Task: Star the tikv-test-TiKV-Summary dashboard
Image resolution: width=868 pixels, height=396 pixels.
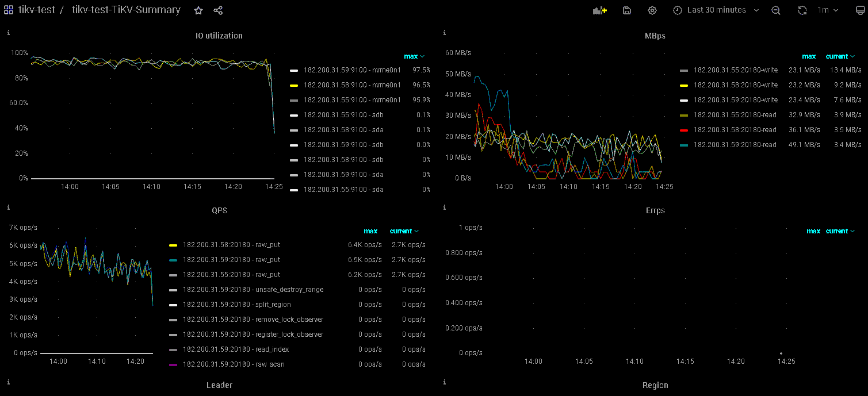Action: pos(198,10)
